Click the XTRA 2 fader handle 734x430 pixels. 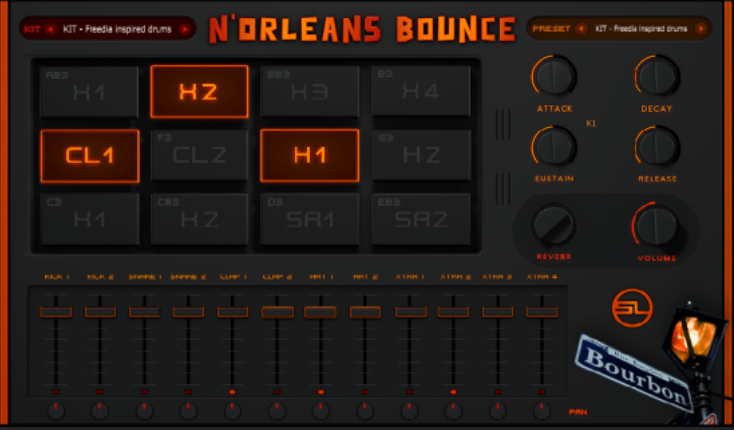point(453,312)
